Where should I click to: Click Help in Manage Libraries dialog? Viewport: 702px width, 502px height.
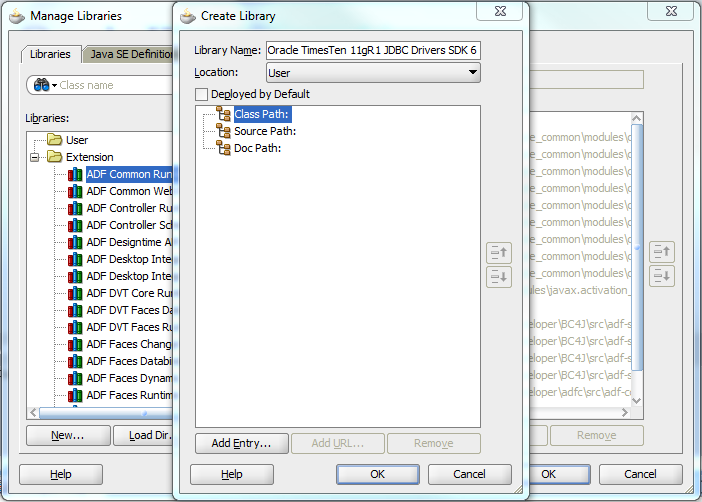[x=61, y=474]
